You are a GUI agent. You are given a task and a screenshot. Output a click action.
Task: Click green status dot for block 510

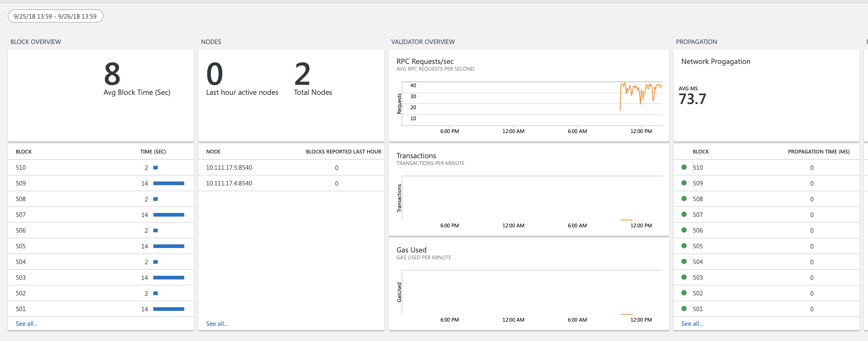[684, 167]
